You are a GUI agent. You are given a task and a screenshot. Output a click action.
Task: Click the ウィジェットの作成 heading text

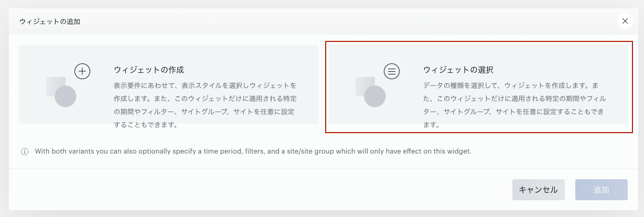point(149,70)
